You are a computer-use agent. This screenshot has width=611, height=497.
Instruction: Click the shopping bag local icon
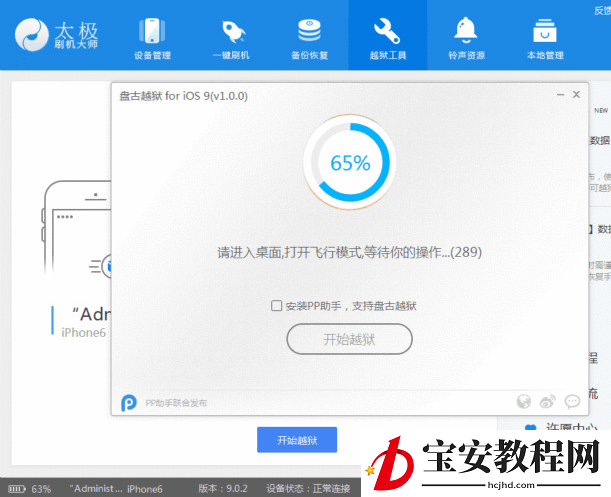tap(545, 30)
